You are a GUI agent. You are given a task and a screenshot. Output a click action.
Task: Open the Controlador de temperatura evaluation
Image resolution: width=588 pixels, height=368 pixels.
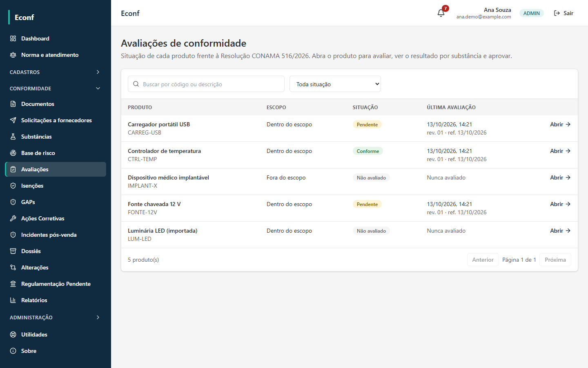pos(560,151)
